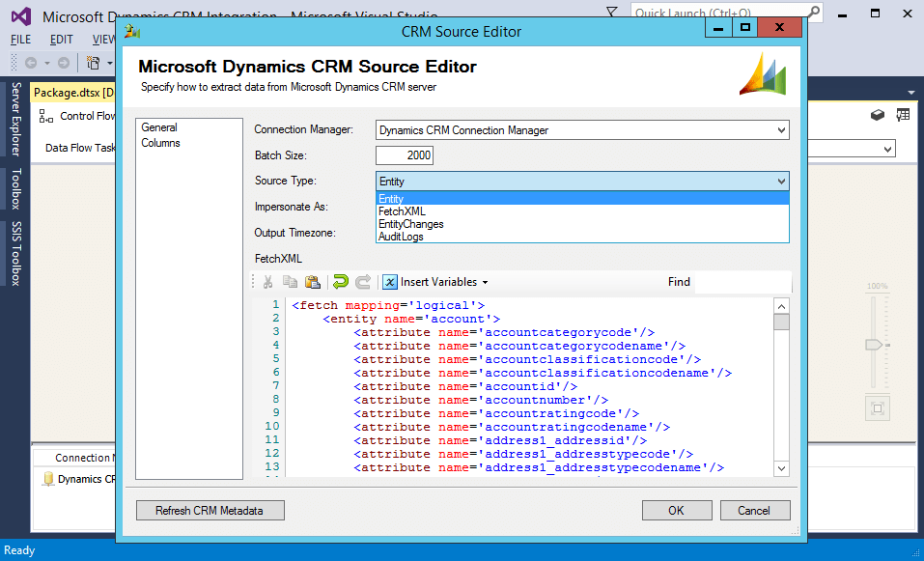This screenshot has height=561, width=924.
Task: Open the Toolbox side tab
Action: 15,188
